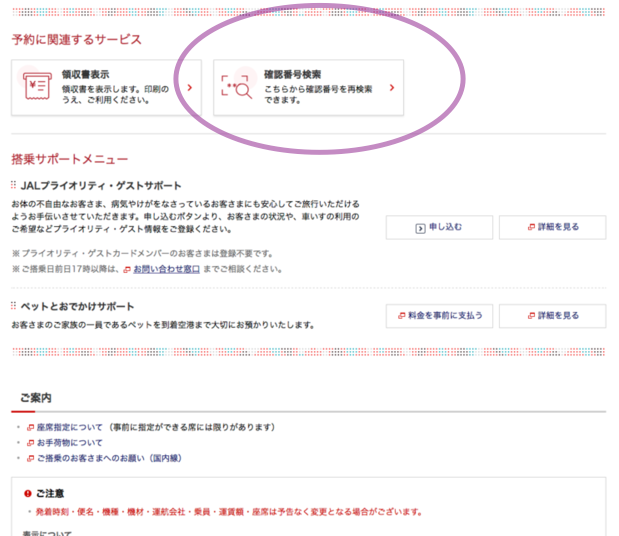
Task: Click external-link icon beside お手荷物について
Action: click(30, 443)
